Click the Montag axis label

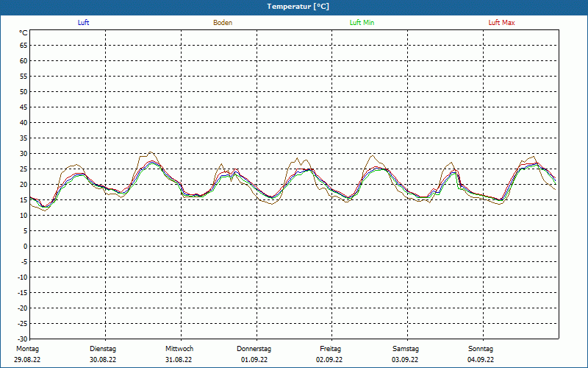[27, 349]
